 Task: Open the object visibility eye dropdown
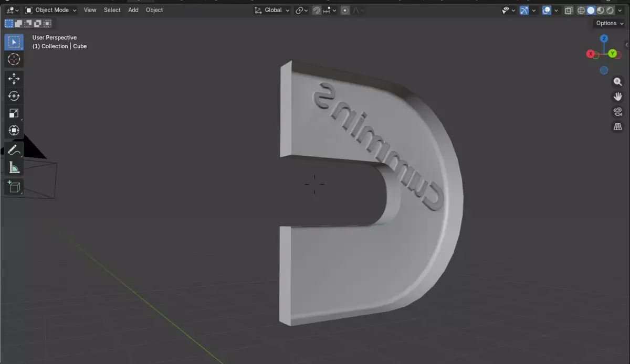[509, 10]
